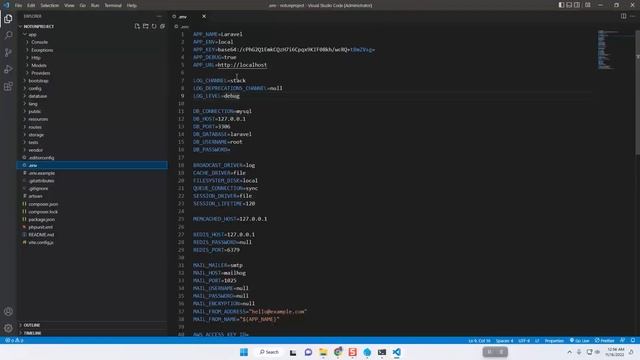Open the Customize Layout icon

[x=588, y=5]
